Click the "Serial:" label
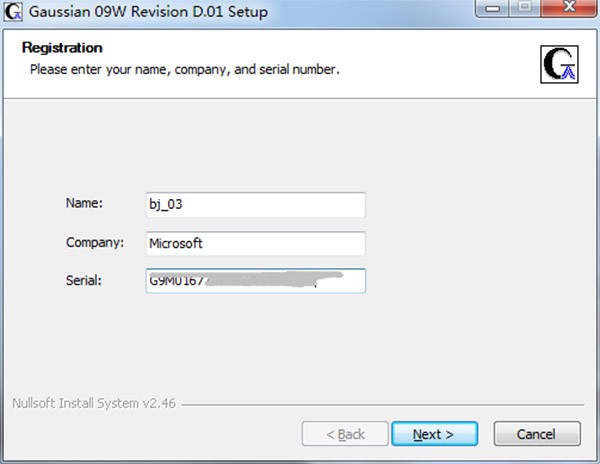The image size is (600, 464). click(86, 280)
